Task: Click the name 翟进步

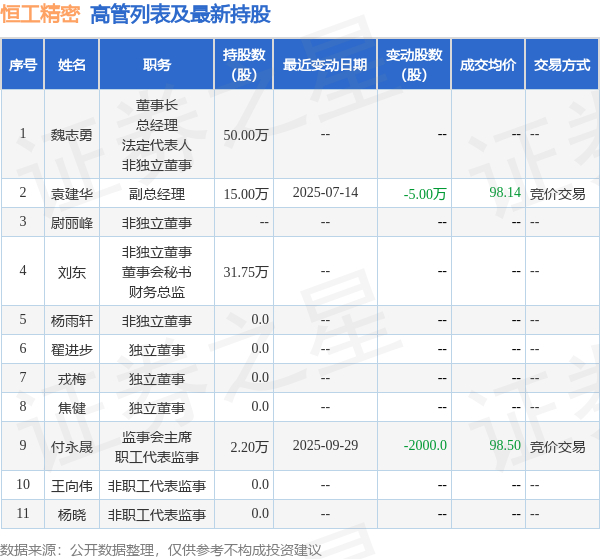Action: (72, 350)
